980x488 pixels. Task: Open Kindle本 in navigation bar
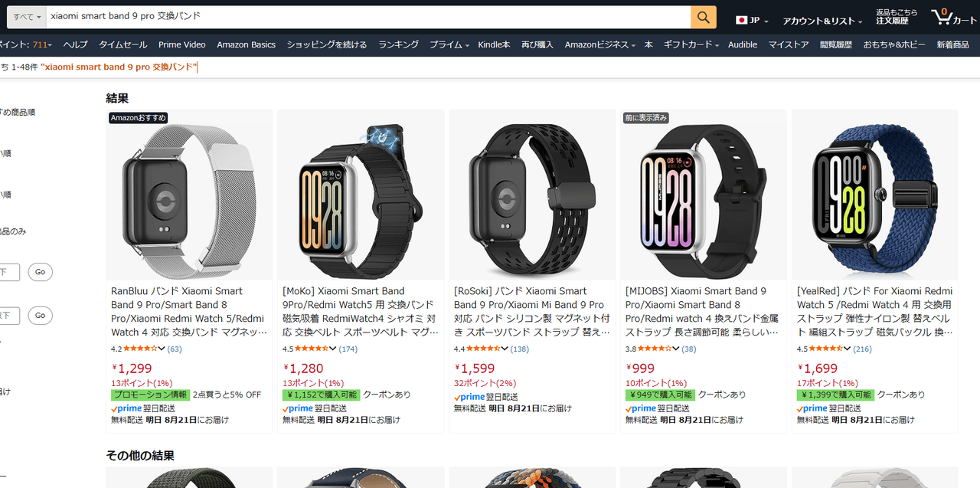click(494, 45)
